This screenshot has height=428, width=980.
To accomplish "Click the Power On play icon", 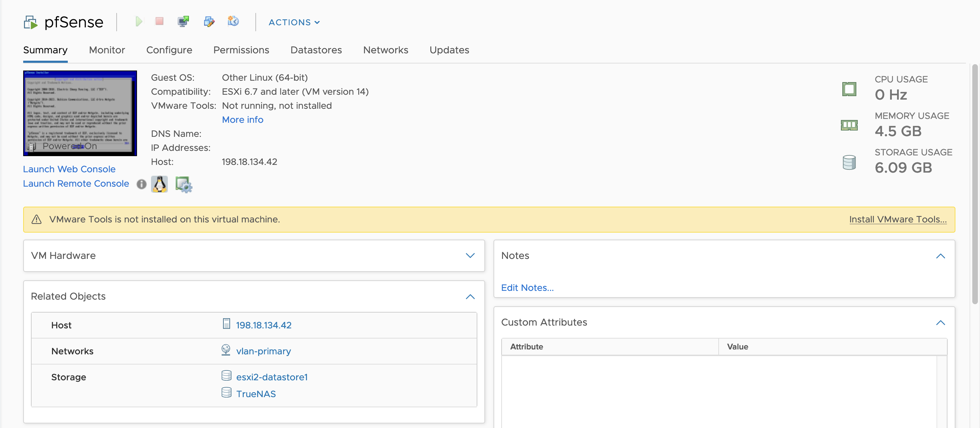I will [139, 22].
